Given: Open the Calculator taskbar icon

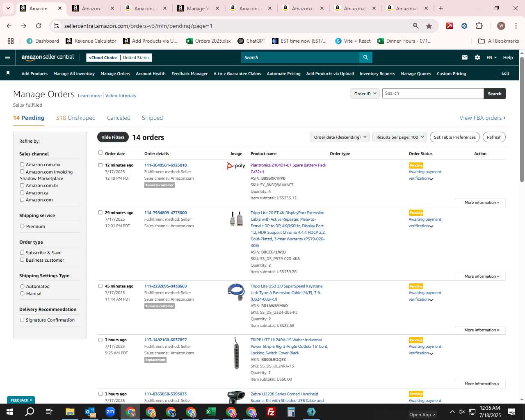Looking at the screenshot, I should 291,412.
